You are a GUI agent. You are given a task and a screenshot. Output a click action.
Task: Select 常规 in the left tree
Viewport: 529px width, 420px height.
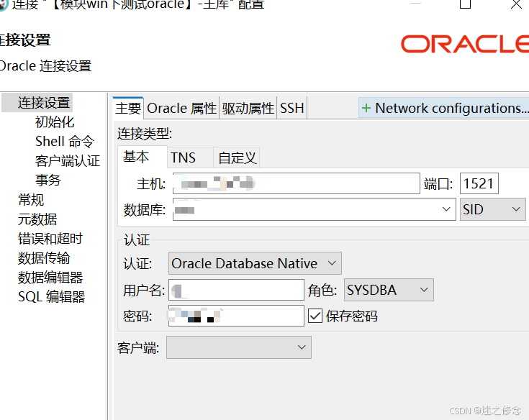tap(31, 199)
